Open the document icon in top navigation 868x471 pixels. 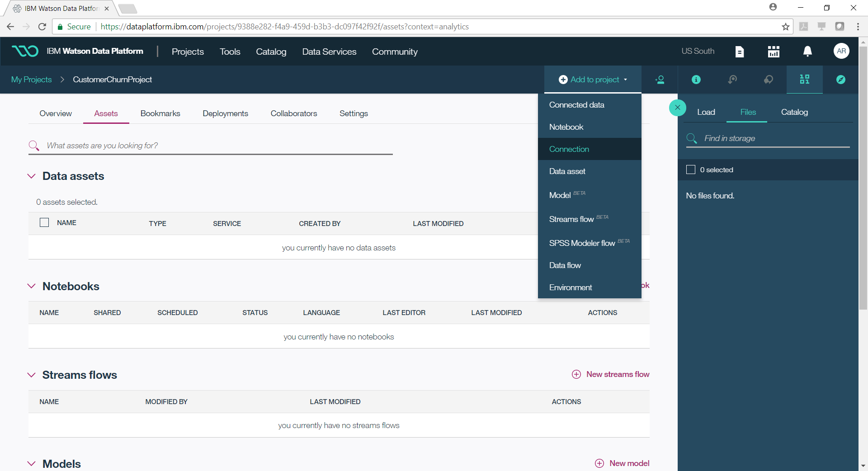point(740,52)
